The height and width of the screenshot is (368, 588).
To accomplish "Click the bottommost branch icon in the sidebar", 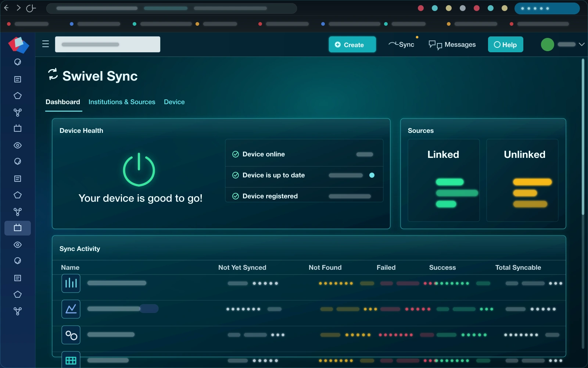I will pyautogui.click(x=18, y=311).
